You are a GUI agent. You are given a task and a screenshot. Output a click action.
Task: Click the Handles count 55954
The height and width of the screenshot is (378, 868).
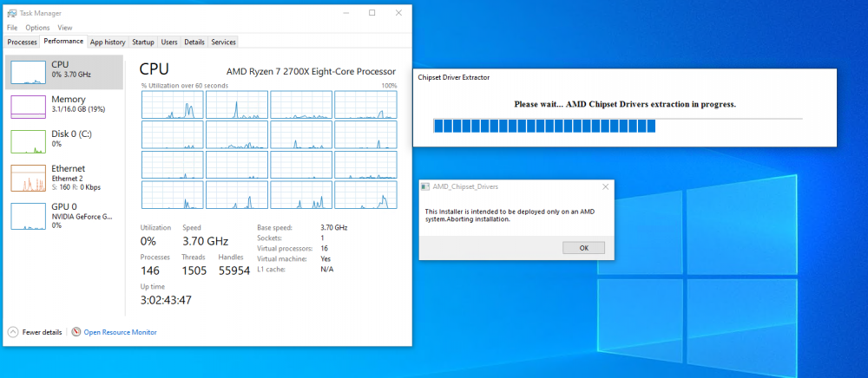(234, 270)
